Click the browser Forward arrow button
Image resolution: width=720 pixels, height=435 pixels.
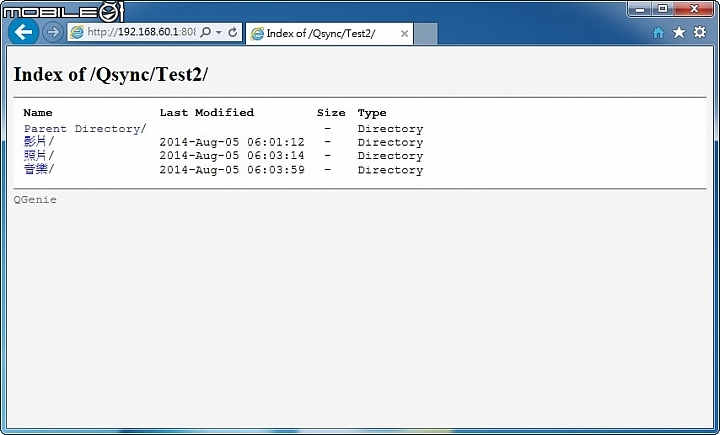pos(53,32)
